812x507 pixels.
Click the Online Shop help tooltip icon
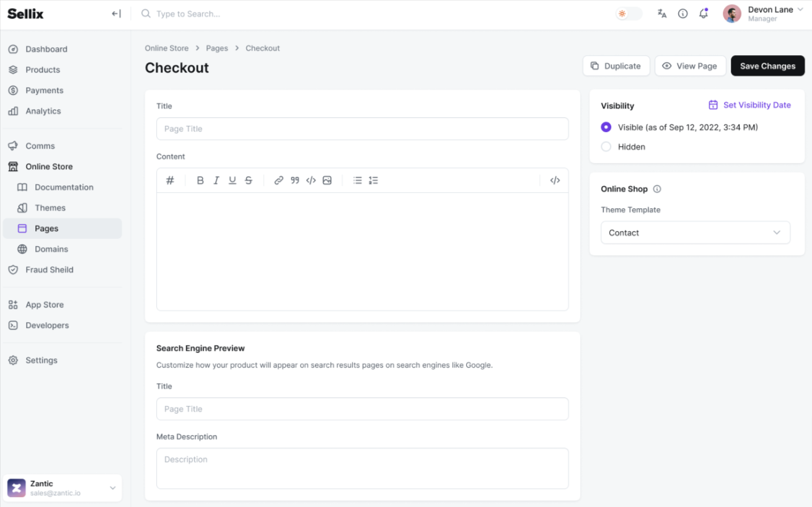point(656,189)
